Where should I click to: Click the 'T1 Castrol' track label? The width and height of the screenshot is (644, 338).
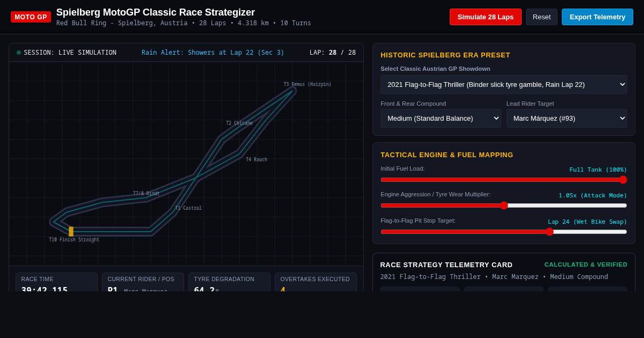tap(188, 208)
